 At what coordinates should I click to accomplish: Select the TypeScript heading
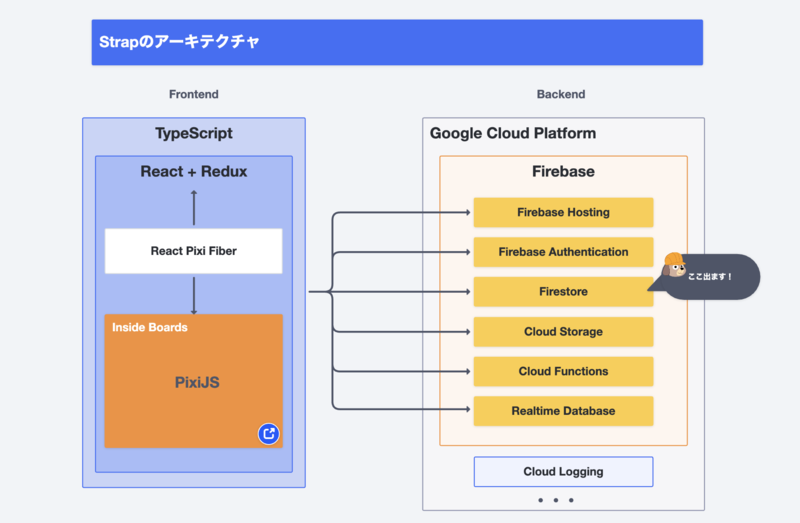pyautogui.click(x=194, y=133)
